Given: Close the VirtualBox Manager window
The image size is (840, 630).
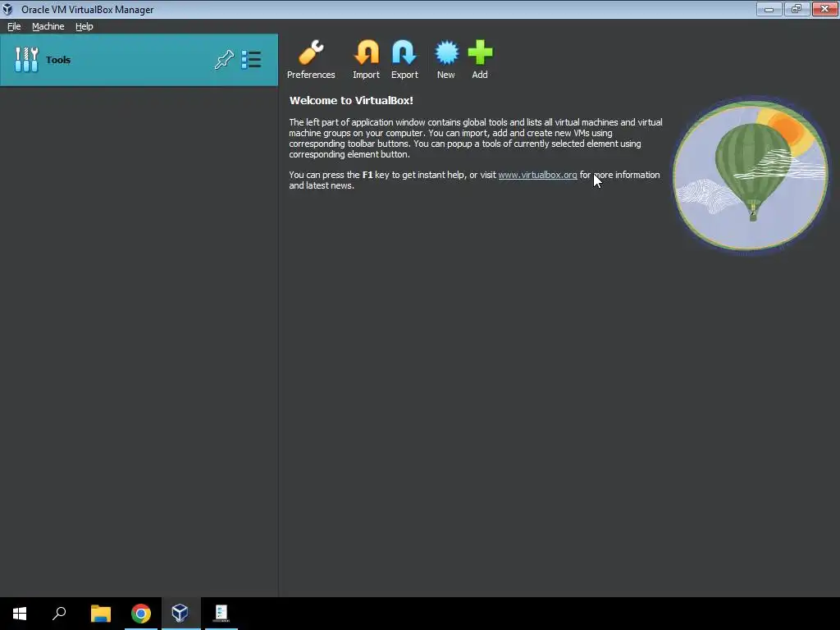Looking at the screenshot, I should point(825,9).
